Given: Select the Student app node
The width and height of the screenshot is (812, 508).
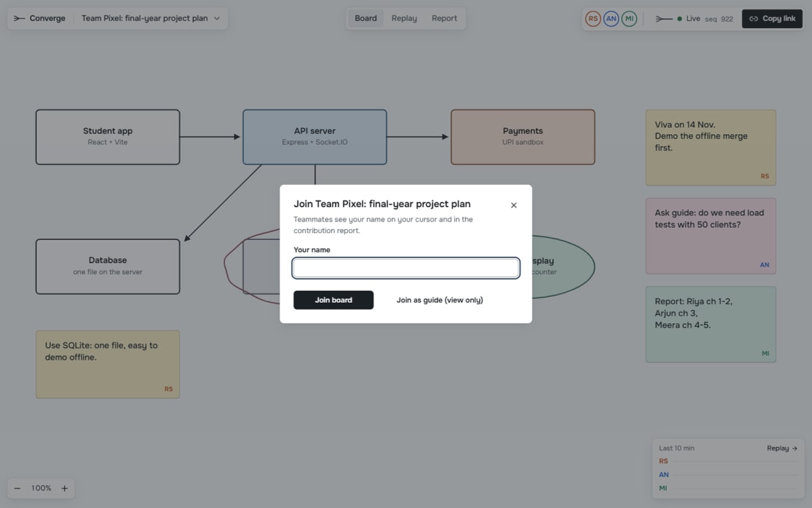Looking at the screenshot, I should coord(108,137).
